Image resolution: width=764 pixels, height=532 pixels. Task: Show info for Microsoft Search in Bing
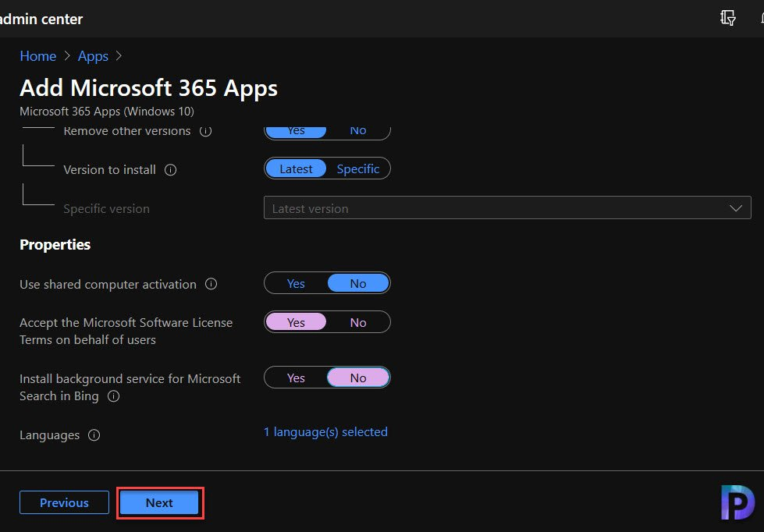pos(113,396)
